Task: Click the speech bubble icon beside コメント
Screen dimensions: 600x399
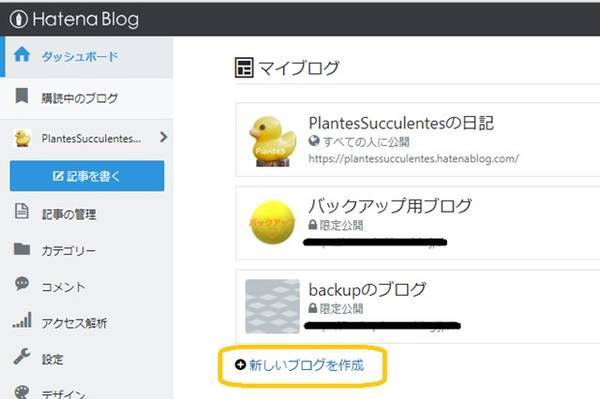Action: pos(22,284)
